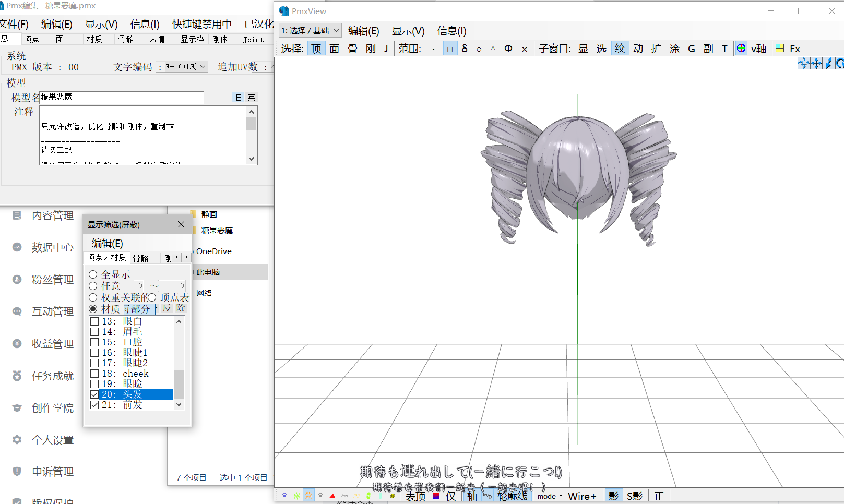Open the 显 display sub-window
844x504 pixels.
(584, 49)
